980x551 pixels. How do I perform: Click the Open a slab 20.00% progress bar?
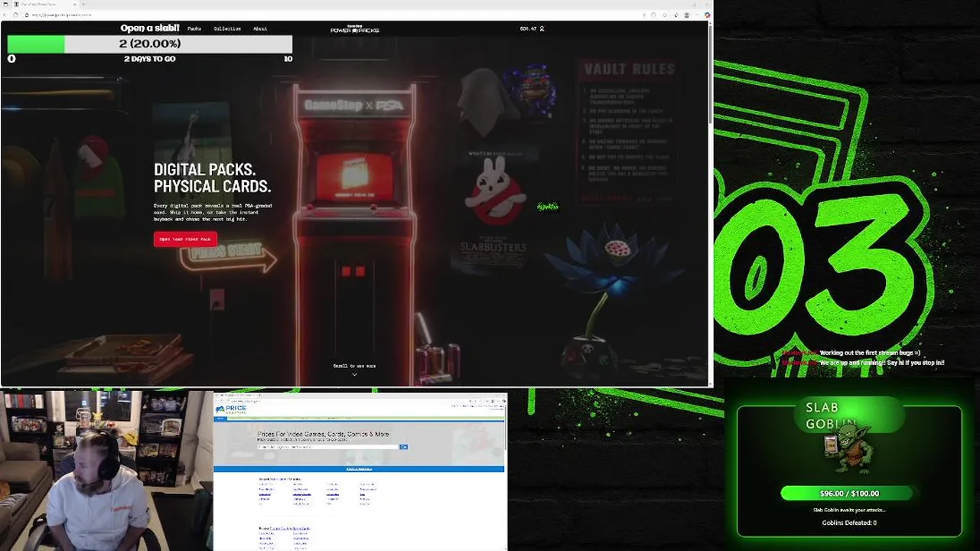coord(149,44)
